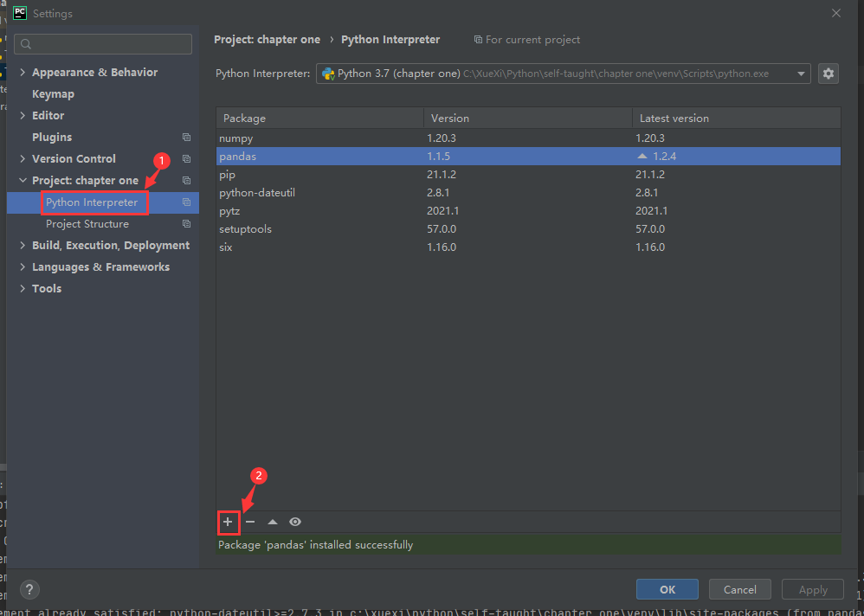The image size is (864, 616).
Task: Click the project icon next to Project Structure
Action: coord(187,224)
